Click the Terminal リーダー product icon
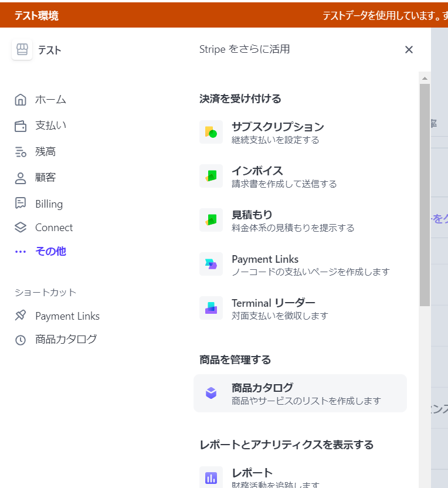 coord(211,308)
